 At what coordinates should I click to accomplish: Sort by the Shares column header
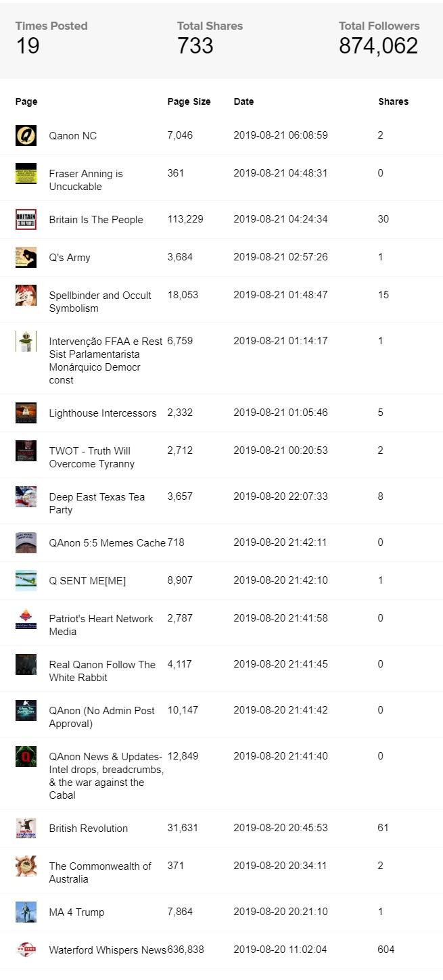[x=393, y=101]
